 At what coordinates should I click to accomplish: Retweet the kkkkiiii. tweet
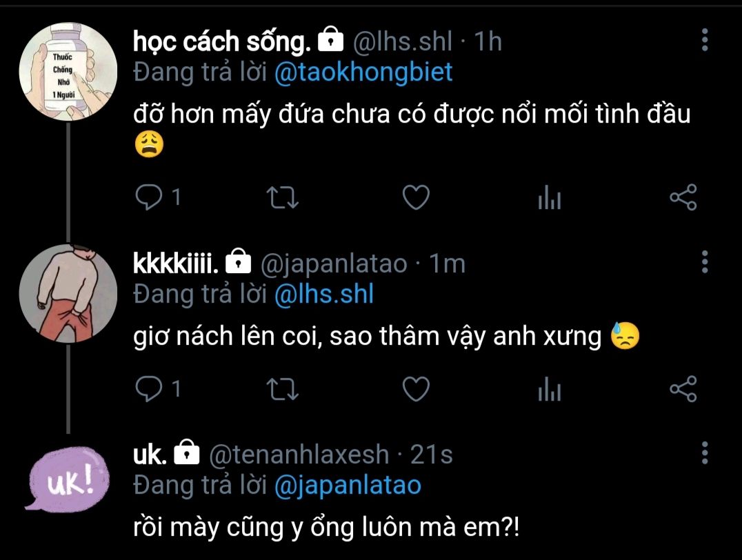tap(281, 390)
